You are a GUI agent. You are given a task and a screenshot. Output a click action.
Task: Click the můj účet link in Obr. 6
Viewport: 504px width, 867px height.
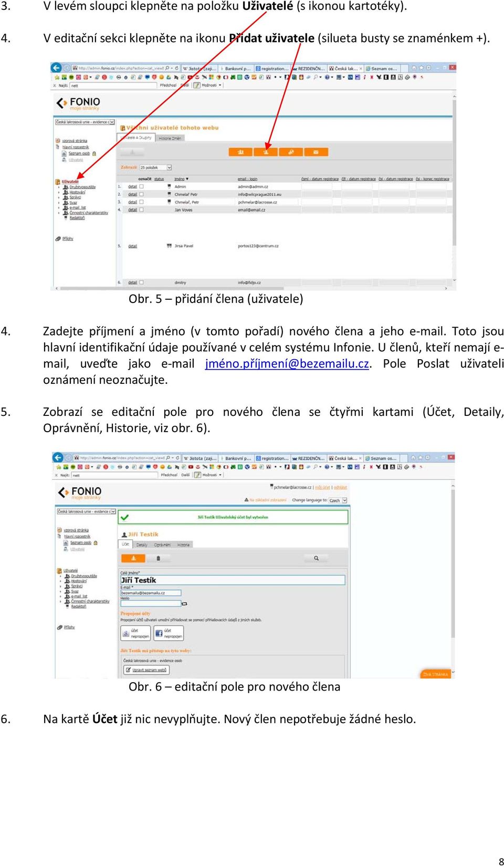point(323,487)
